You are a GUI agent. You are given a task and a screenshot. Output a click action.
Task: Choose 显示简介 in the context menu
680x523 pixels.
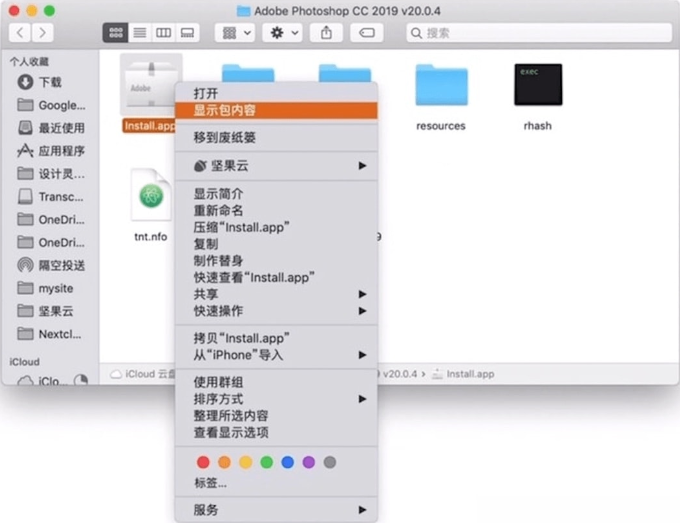click(x=276, y=194)
